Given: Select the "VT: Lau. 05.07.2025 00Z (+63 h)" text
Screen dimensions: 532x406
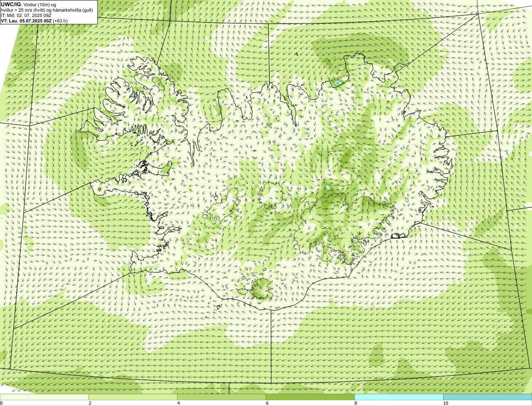Looking at the screenshot, I should coord(34,20).
